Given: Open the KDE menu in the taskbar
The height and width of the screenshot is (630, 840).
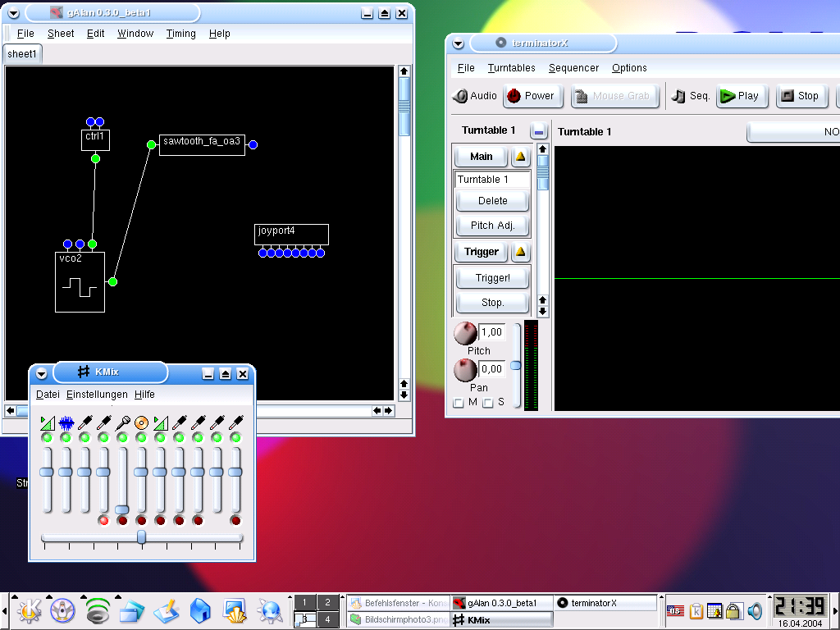Looking at the screenshot, I should click(30, 610).
